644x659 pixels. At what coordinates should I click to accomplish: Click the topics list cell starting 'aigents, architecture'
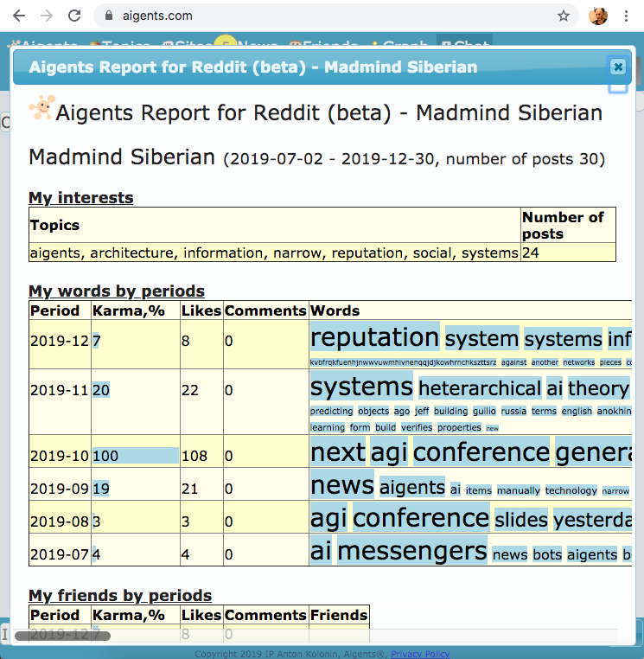point(274,253)
